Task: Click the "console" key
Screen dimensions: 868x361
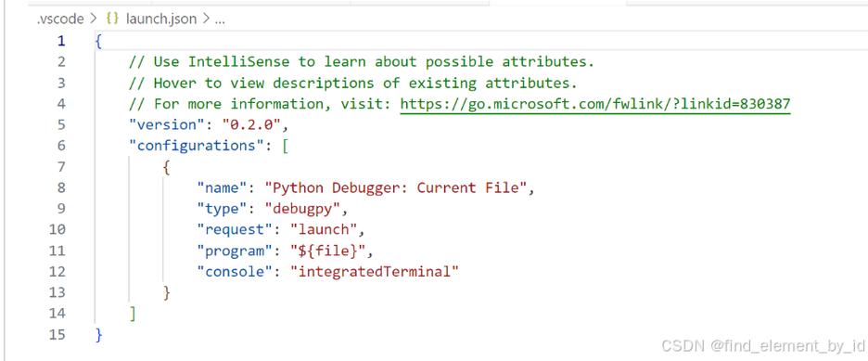Action: 235,272
